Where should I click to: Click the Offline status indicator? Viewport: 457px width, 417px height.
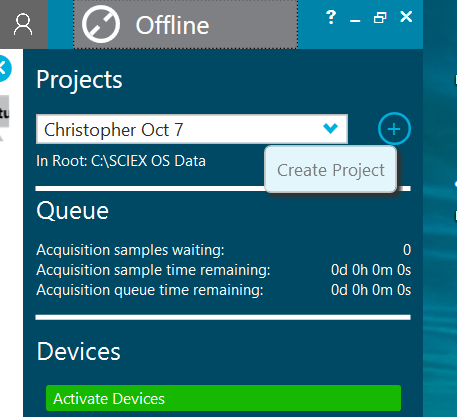click(185, 24)
